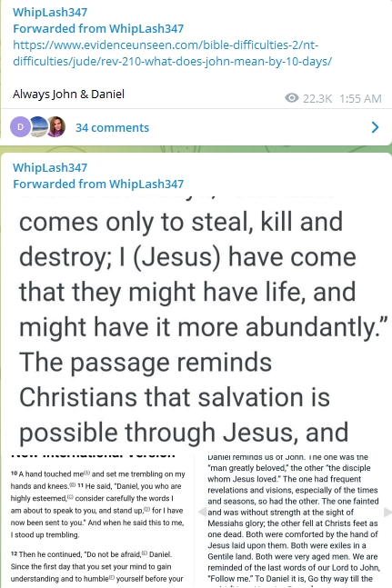
Task: Click the beach photo commenter avatar
Action: (38, 126)
